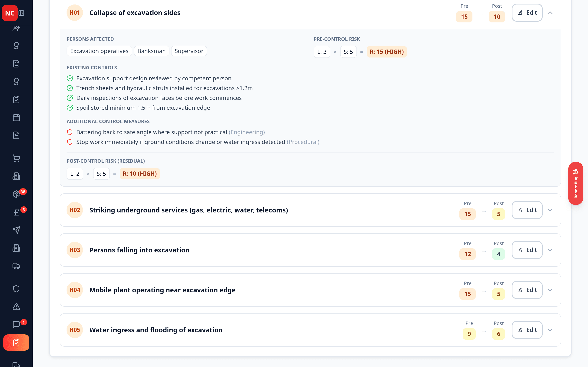The width and height of the screenshot is (588, 367).
Task: Expand the H03 Persons falling into excavation hazard
Action: click(550, 250)
